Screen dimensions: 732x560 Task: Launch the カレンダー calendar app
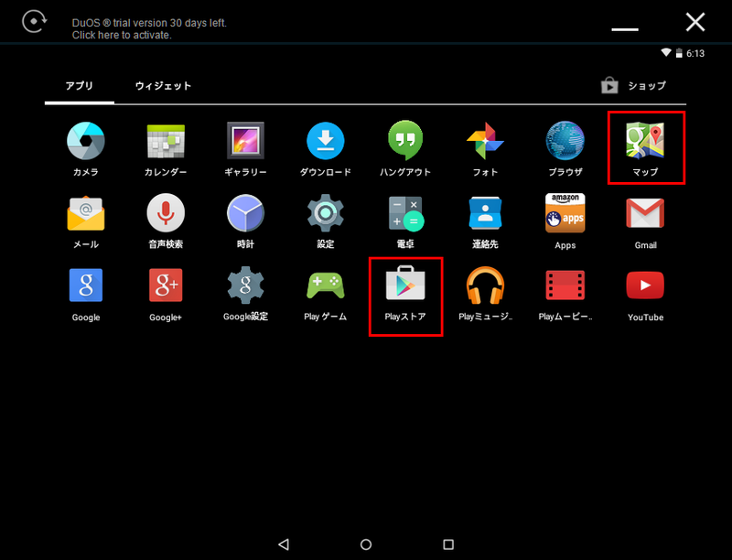coord(166,149)
